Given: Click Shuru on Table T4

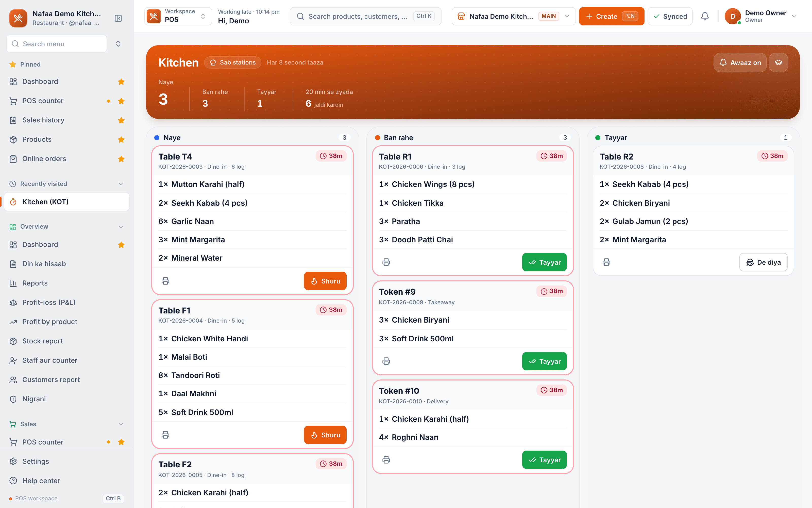Looking at the screenshot, I should point(325,281).
